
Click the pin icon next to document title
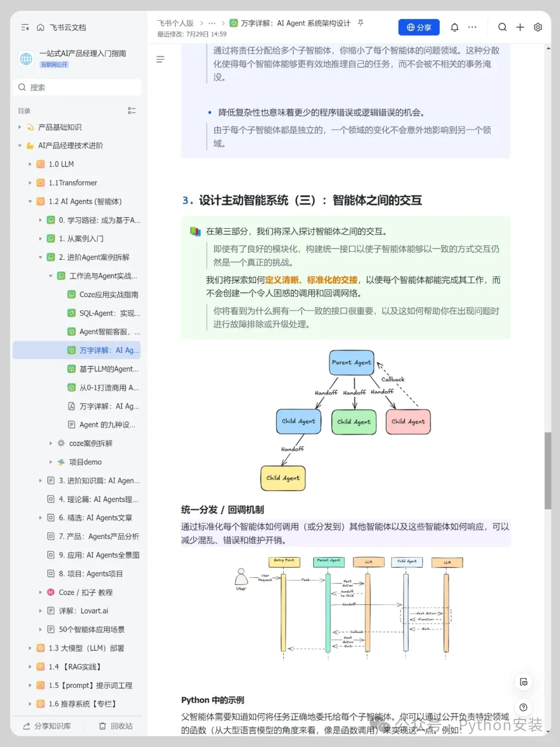(361, 23)
